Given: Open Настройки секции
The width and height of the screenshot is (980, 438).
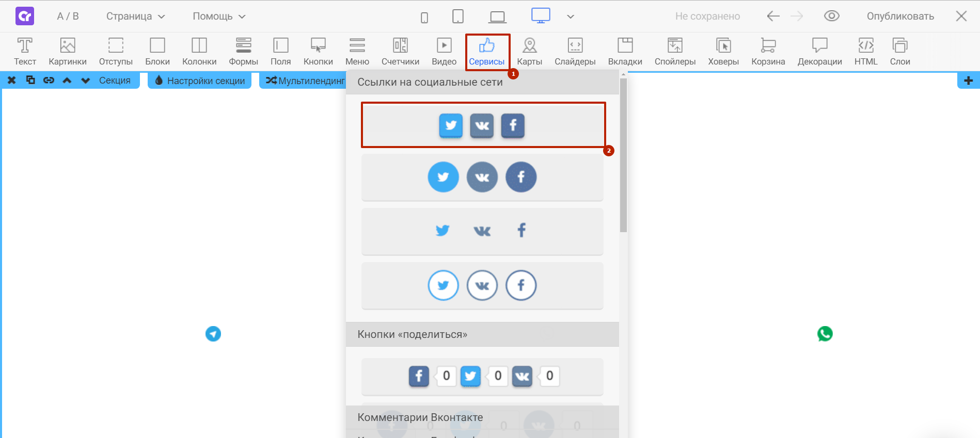Looking at the screenshot, I should point(200,80).
